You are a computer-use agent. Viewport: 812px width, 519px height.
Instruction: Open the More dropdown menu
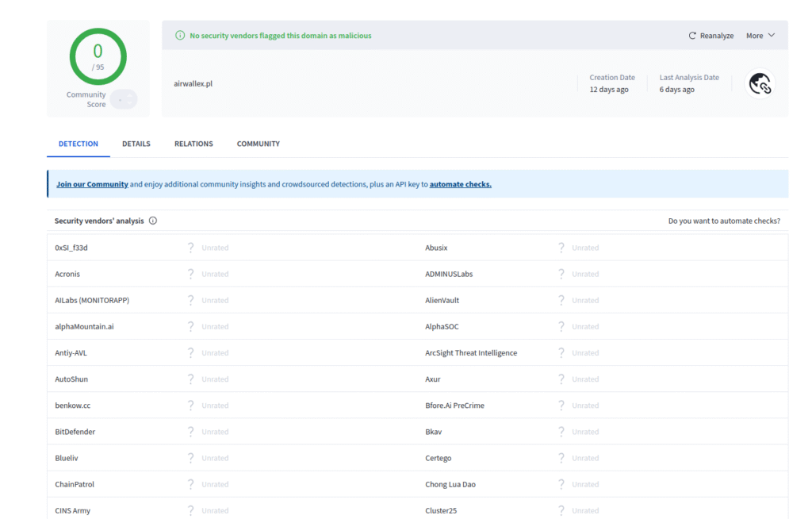[x=759, y=35]
